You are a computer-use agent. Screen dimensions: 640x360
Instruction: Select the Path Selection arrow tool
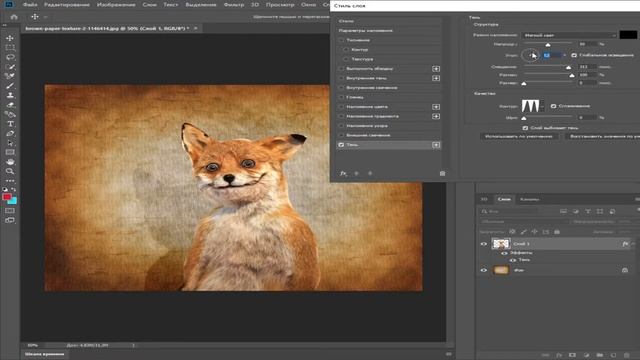10,143
